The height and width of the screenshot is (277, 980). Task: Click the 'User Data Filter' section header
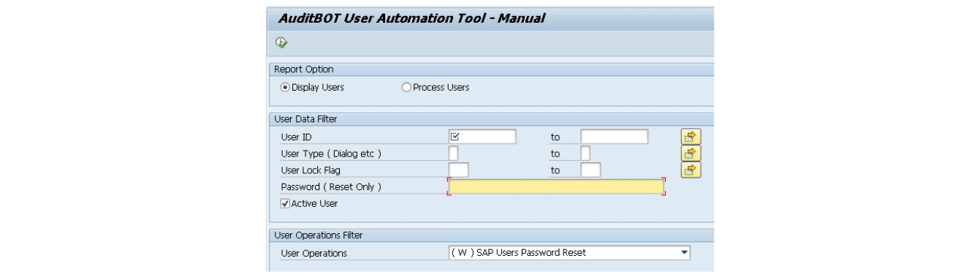pyautogui.click(x=305, y=118)
